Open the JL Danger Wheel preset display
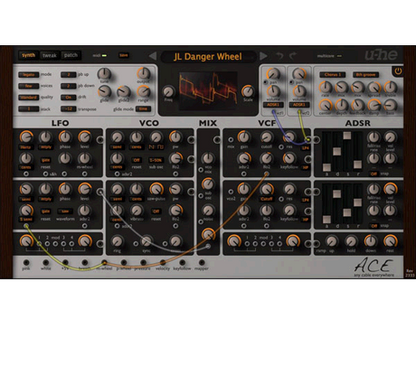 pyautogui.click(x=208, y=57)
